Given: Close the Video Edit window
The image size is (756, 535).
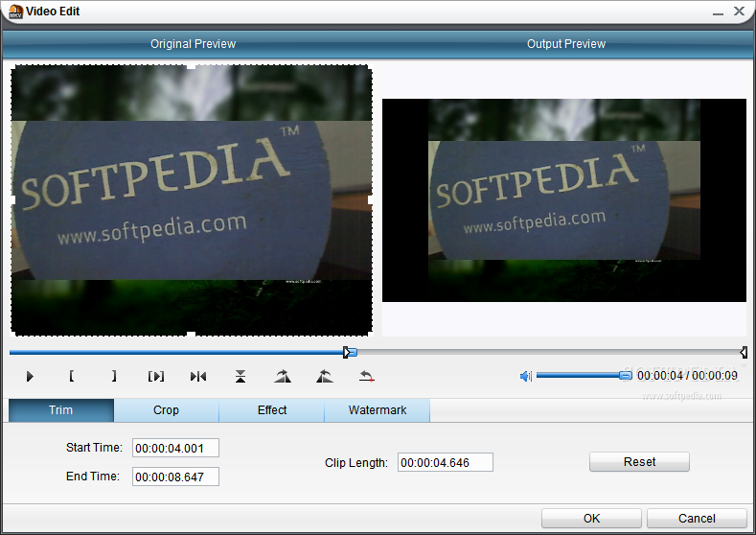Looking at the screenshot, I should click(739, 12).
